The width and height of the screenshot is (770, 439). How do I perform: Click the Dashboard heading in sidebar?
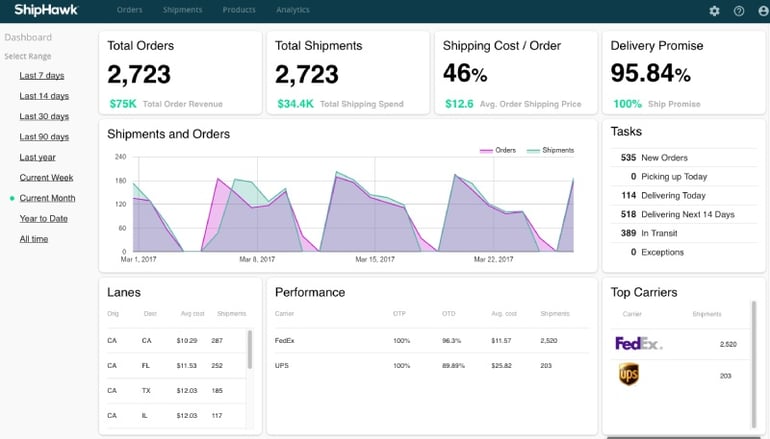coord(28,37)
